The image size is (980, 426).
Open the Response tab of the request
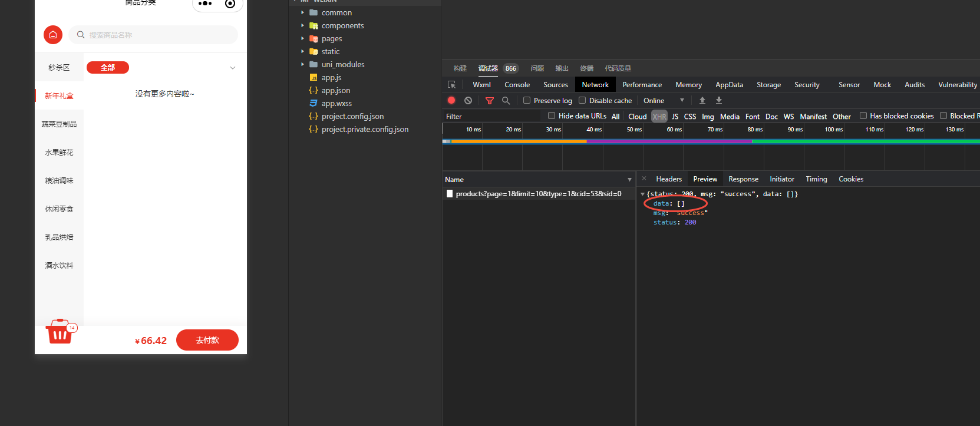point(743,179)
